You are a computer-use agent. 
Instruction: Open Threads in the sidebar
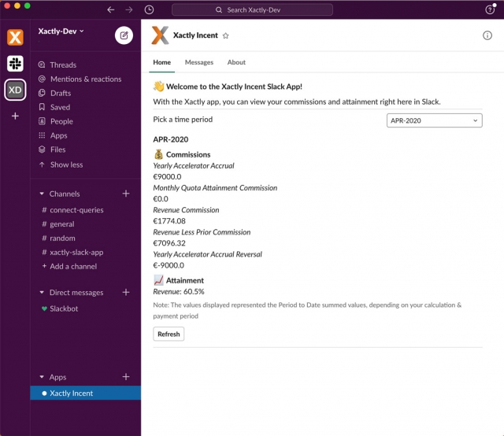63,65
